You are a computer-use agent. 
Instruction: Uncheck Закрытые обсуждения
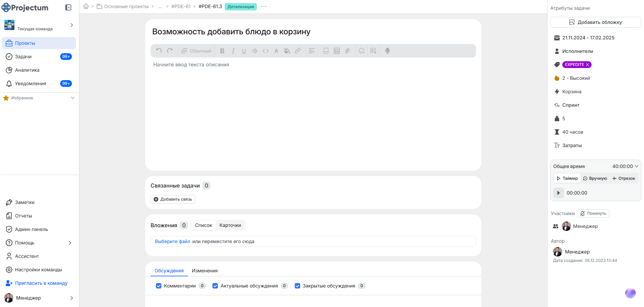(297, 286)
